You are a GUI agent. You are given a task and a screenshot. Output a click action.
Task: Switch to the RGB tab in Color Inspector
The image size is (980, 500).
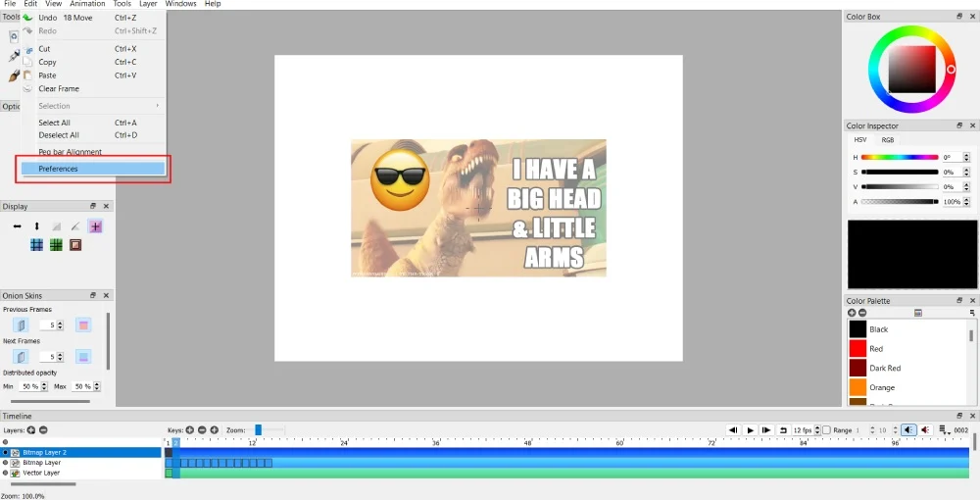point(887,140)
